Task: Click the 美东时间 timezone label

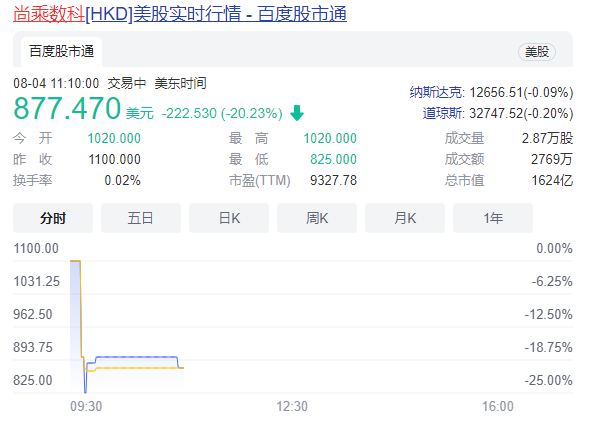Action: click(x=181, y=83)
